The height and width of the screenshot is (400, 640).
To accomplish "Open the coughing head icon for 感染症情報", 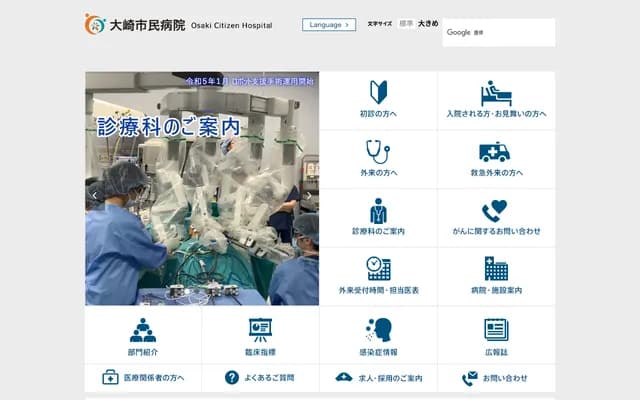I will [378, 330].
